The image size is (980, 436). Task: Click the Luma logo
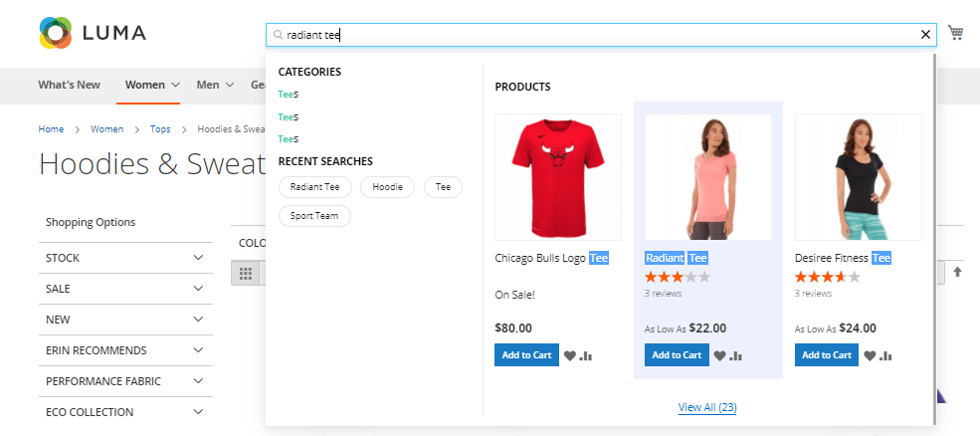[93, 33]
